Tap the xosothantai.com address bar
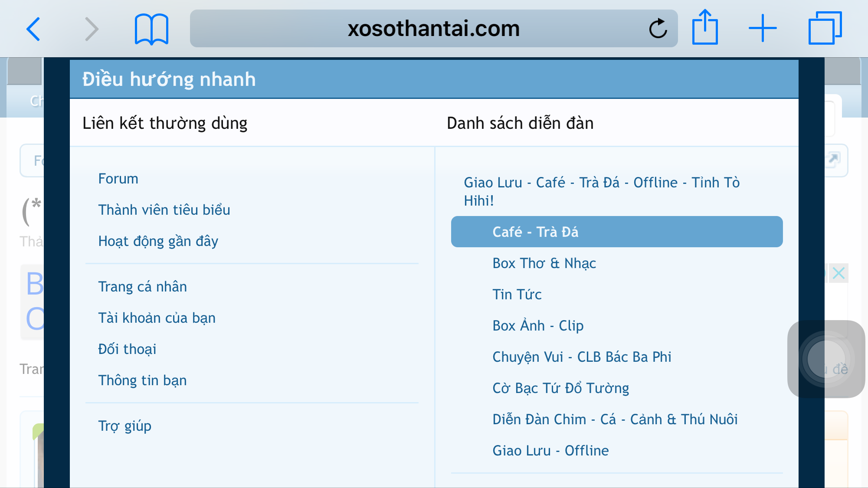 (433, 29)
